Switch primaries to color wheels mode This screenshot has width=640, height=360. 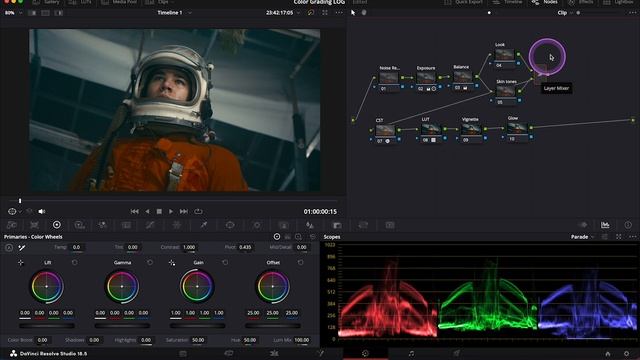[277, 237]
